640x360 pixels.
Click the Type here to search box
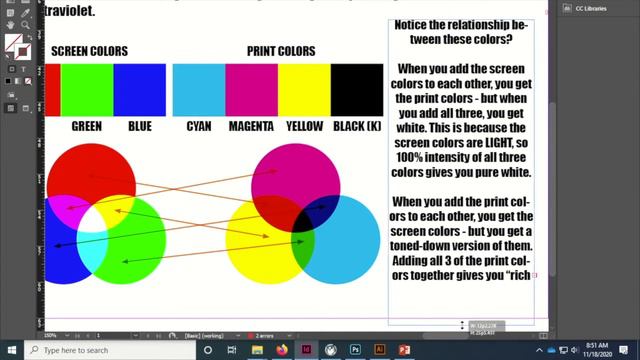[110, 350]
